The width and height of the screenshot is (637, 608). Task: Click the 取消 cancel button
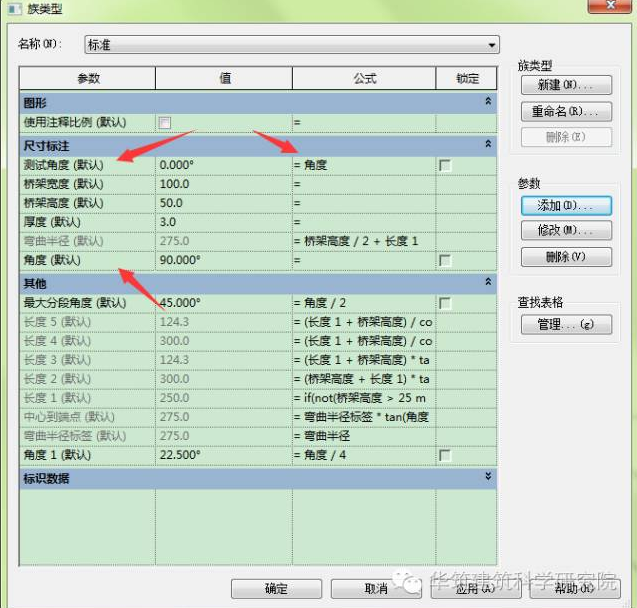click(376, 589)
